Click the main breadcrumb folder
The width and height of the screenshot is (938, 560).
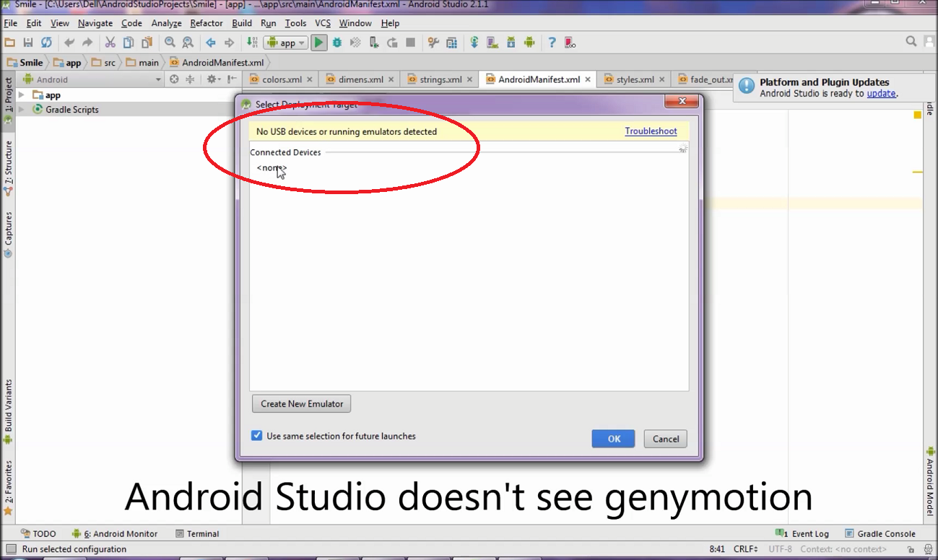click(142, 63)
